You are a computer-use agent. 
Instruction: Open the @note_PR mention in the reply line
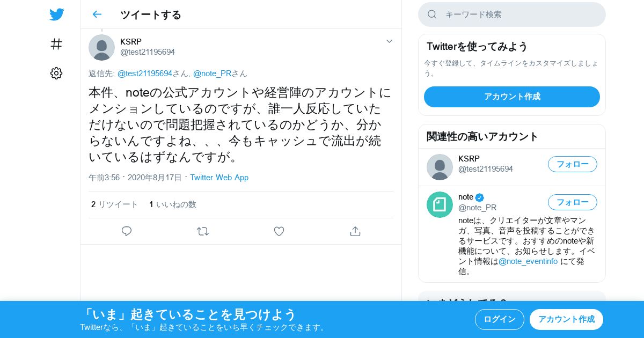[x=212, y=74]
